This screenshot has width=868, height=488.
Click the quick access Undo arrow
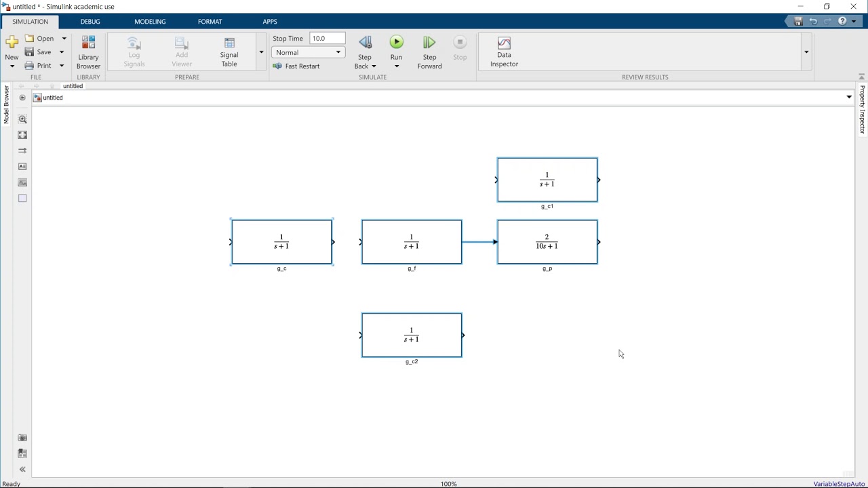coord(813,22)
